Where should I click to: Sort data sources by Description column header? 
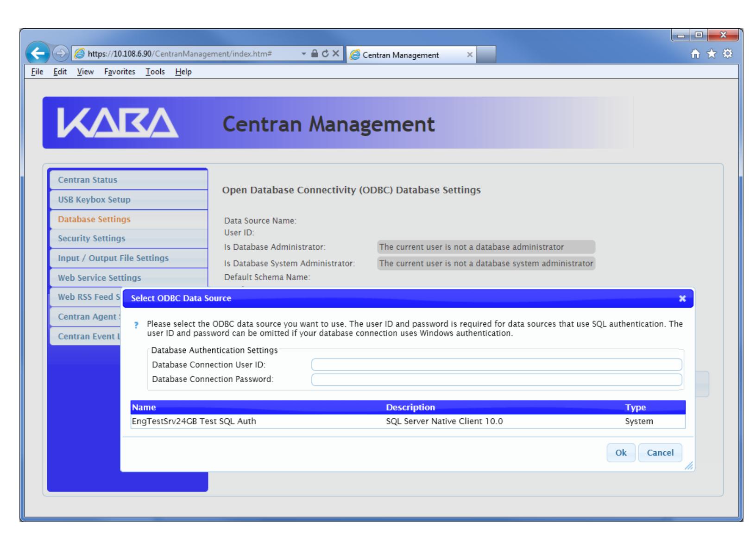[504, 407]
